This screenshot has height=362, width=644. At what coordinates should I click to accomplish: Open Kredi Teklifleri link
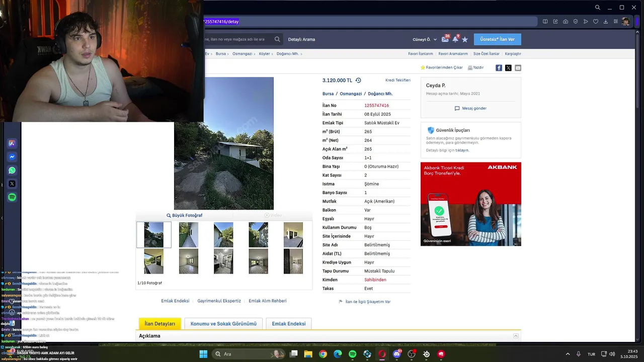point(398,80)
